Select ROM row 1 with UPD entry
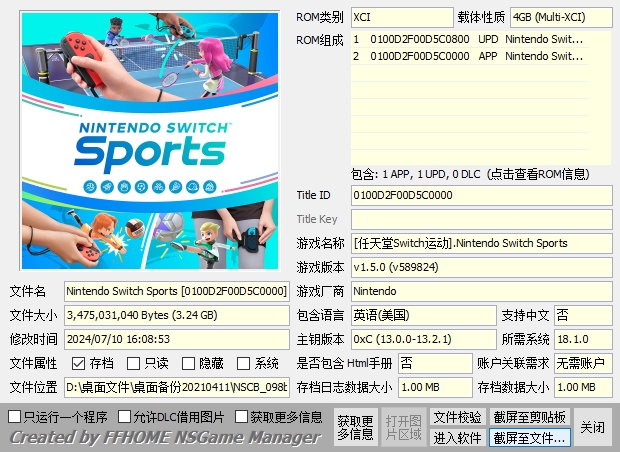The height and width of the screenshot is (452, 620). [x=470, y=40]
